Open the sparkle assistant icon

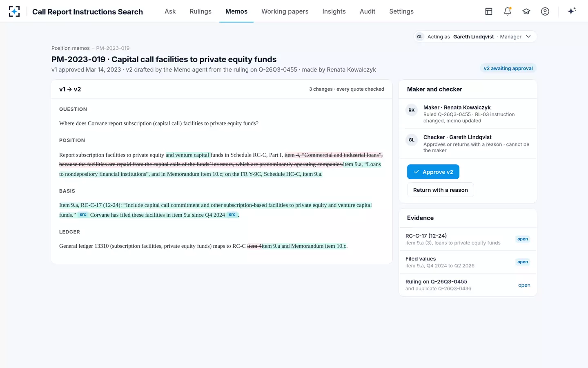[x=572, y=11]
